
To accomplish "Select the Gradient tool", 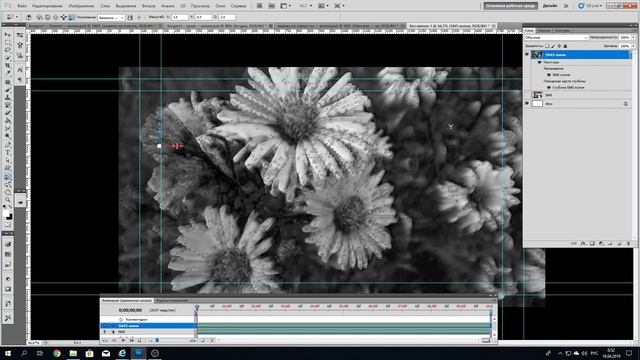I will pos(8,121).
